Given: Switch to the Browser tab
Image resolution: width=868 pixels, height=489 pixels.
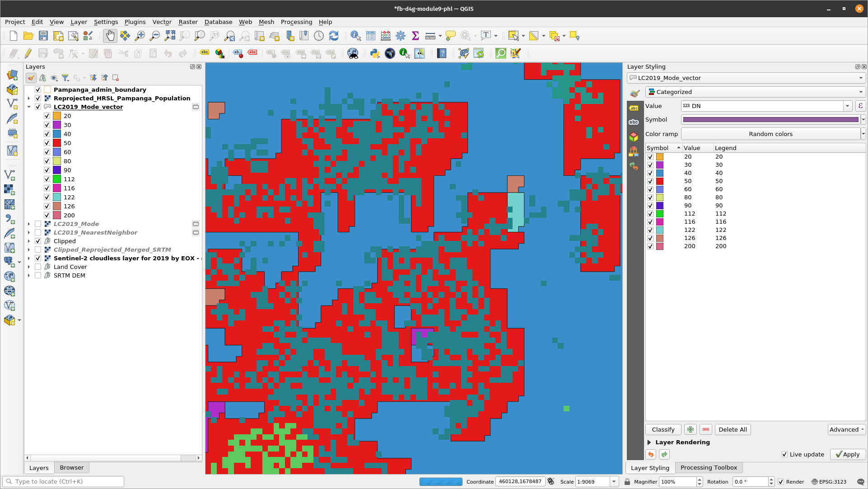Looking at the screenshot, I should tap(72, 467).
